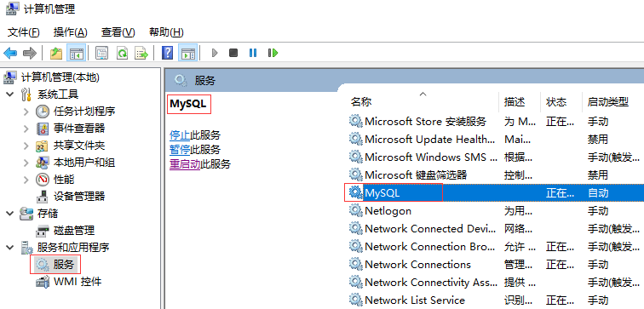Click the Start service play icon
This screenshot has height=309, width=644.
(215, 53)
